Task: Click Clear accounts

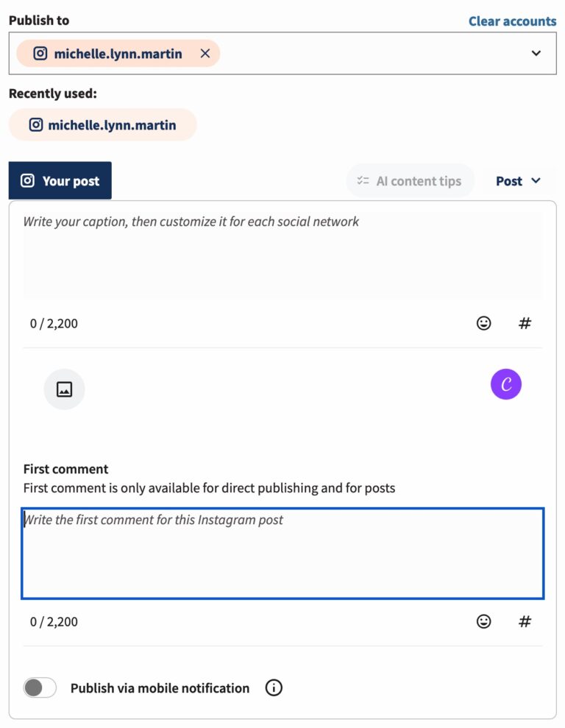Action: pyautogui.click(x=512, y=21)
